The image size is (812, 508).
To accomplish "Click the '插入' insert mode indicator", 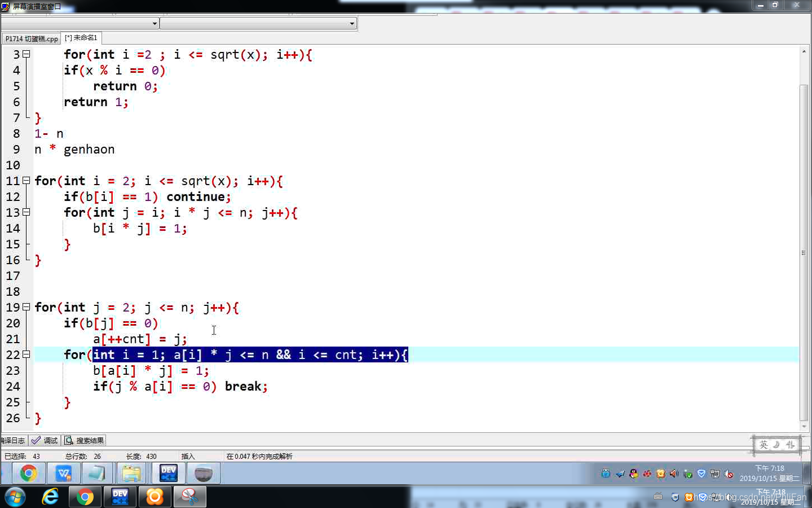I will [x=188, y=456].
